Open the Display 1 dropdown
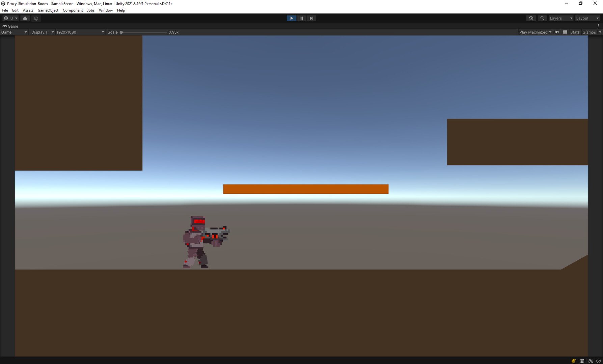The height and width of the screenshot is (364, 603). [x=42, y=32]
